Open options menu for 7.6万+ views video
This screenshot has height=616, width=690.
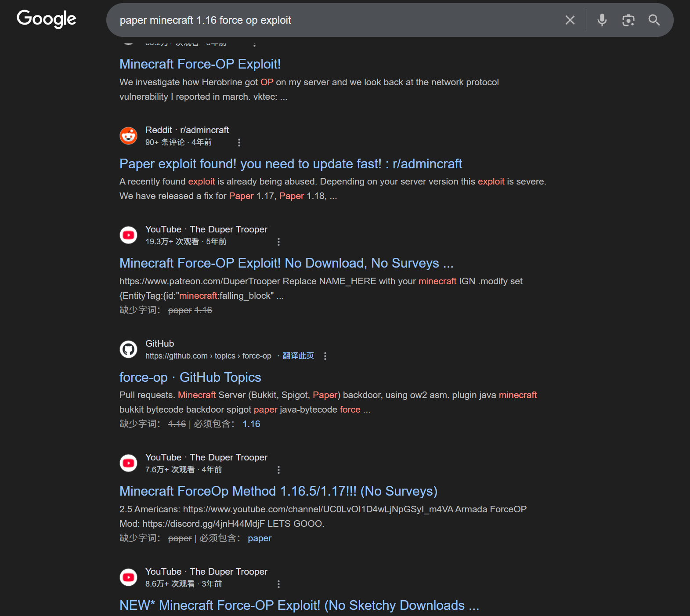click(x=278, y=470)
